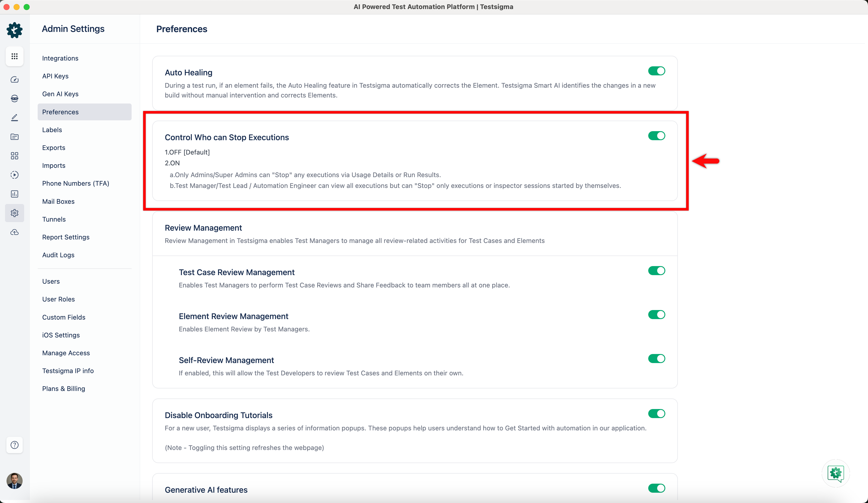Switch off Self-Review Management toggle
Viewport: 868px width, 503px height.
(x=656, y=358)
